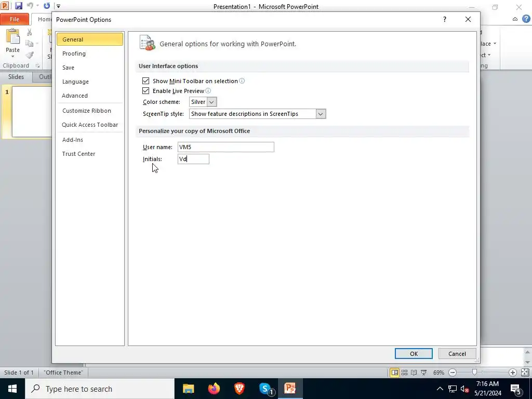Open Brave browser from the taskbar
The height and width of the screenshot is (399, 532).
pos(240,389)
